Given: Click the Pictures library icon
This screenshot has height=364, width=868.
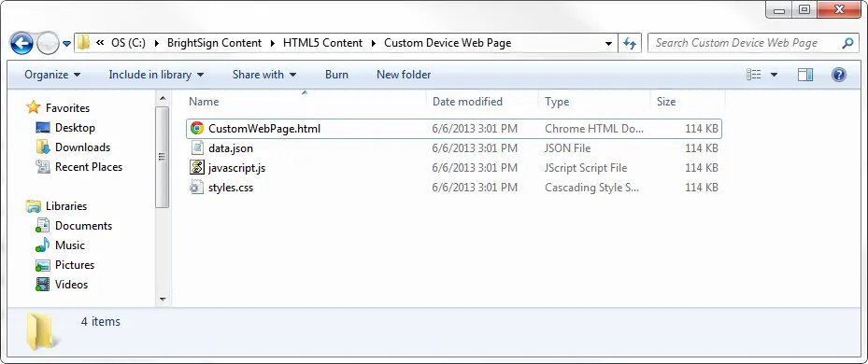Looking at the screenshot, I should click(x=43, y=265).
